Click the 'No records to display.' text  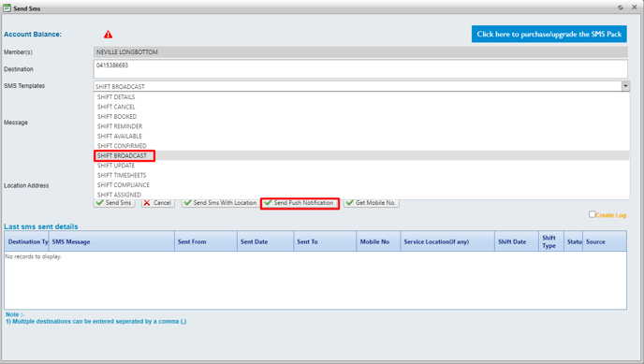pos(34,256)
